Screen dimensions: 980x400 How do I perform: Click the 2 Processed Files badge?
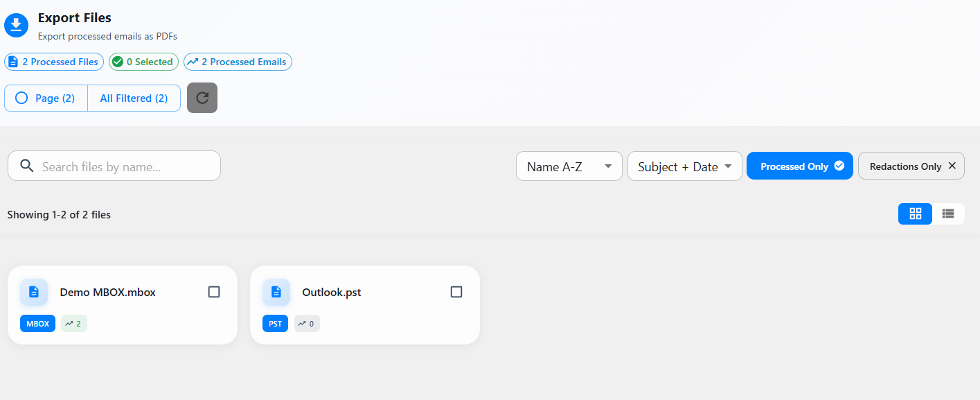tap(54, 62)
